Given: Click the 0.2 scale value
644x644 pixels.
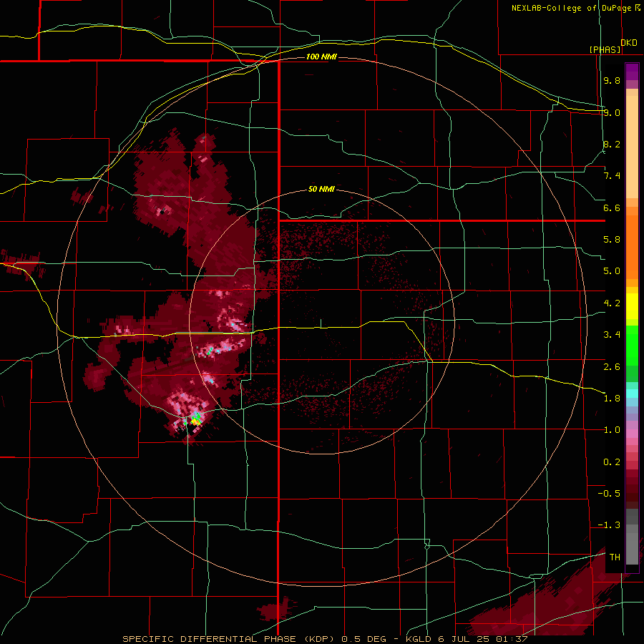Looking at the screenshot, I should 612,462.
